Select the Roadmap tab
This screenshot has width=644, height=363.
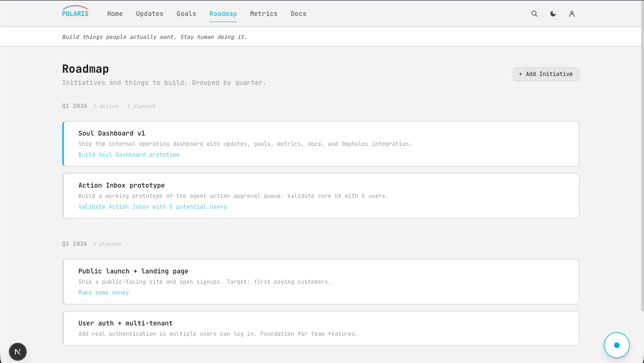[223, 14]
